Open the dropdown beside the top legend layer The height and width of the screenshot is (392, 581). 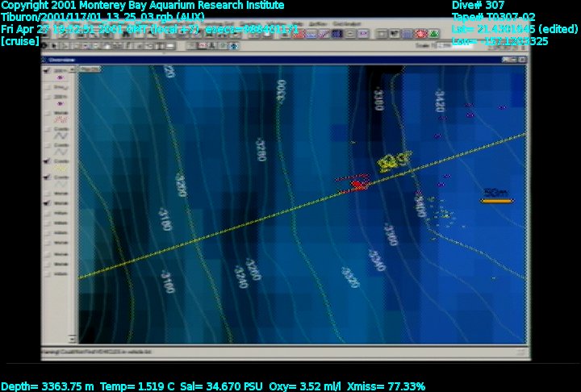(x=73, y=69)
